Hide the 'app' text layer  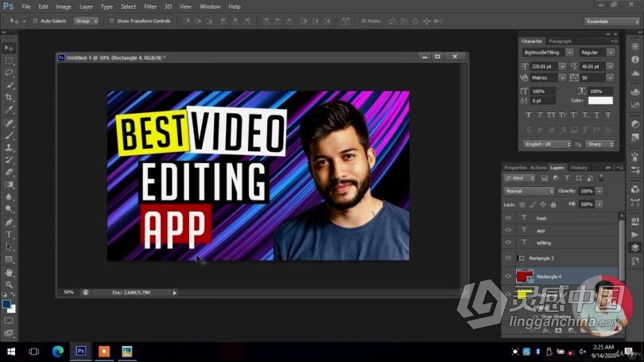click(x=508, y=231)
